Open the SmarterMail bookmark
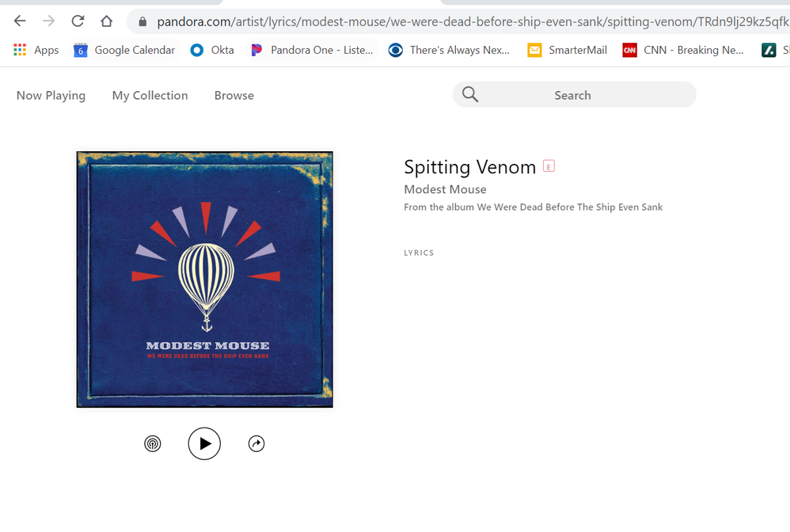The height and width of the screenshot is (532, 790). coord(568,50)
